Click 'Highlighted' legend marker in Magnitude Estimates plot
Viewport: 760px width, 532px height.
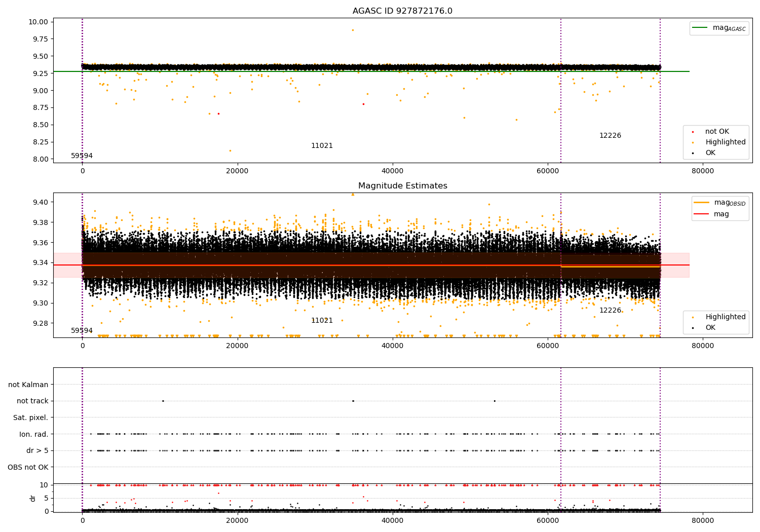(693, 317)
